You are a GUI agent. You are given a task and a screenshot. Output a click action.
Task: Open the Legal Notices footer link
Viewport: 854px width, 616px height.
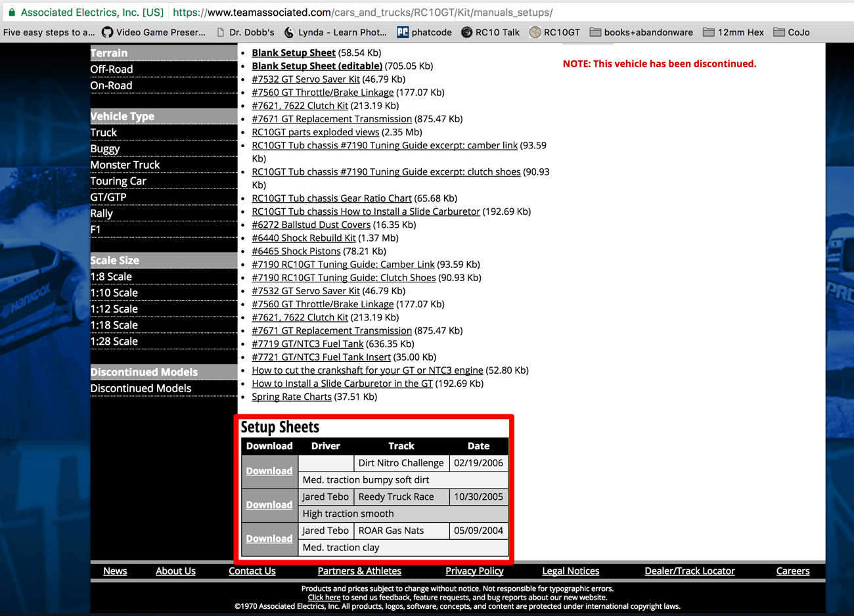point(571,571)
